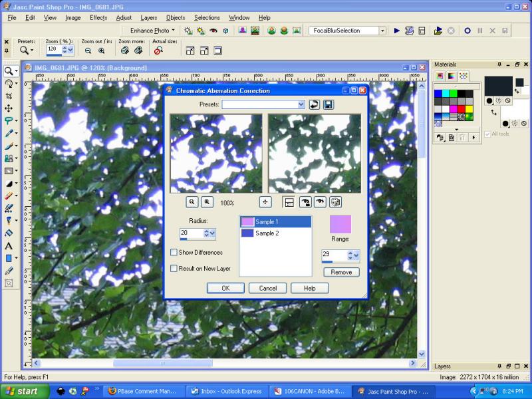Screen dimensions: 532x399
Task: Pick the magenta swatch in Materials palette
Action: (453, 109)
